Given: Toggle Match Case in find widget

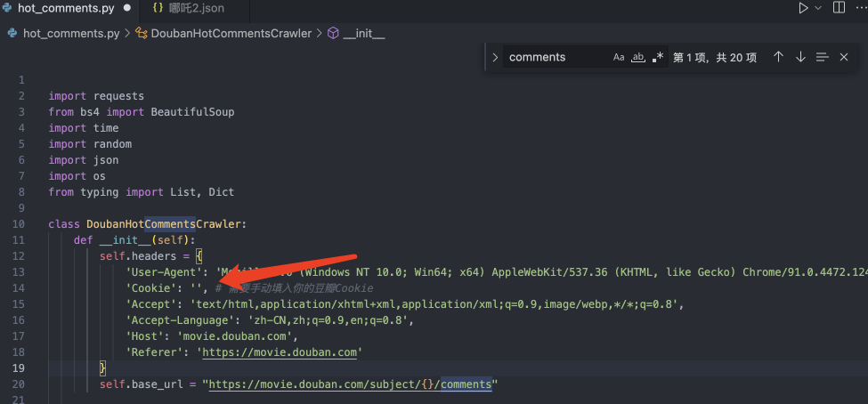Looking at the screenshot, I should point(619,57).
